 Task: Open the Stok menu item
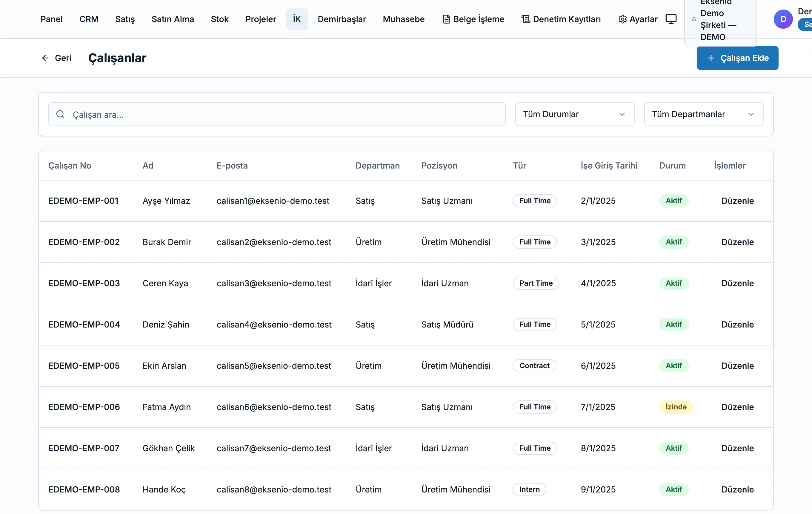(219, 19)
